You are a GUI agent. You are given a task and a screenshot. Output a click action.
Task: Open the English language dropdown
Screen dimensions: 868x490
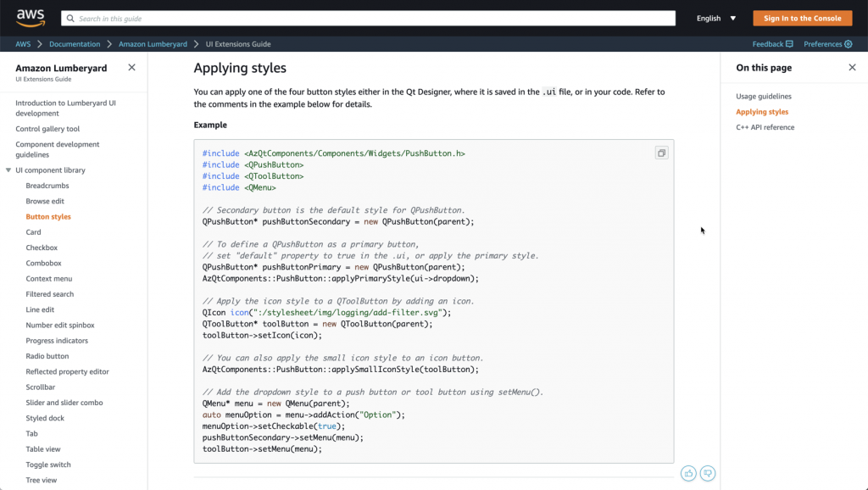coord(715,19)
